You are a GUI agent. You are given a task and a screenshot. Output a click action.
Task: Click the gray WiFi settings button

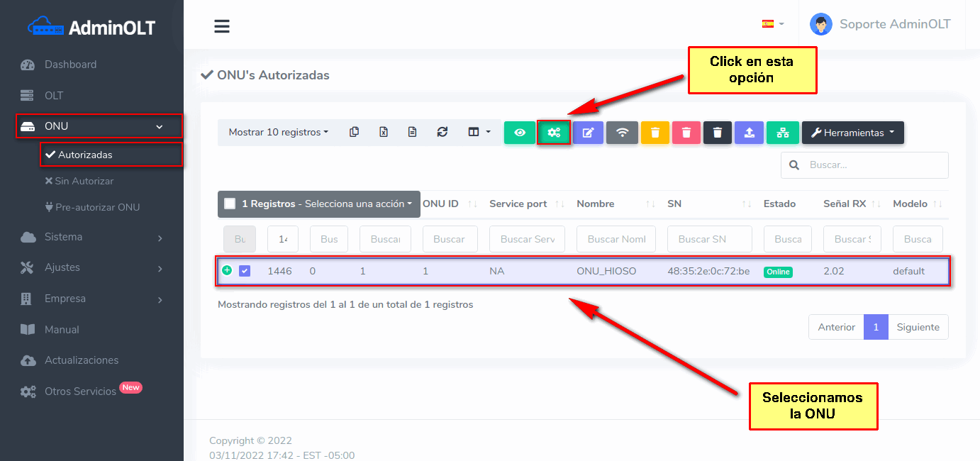pyautogui.click(x=622, y=133)
